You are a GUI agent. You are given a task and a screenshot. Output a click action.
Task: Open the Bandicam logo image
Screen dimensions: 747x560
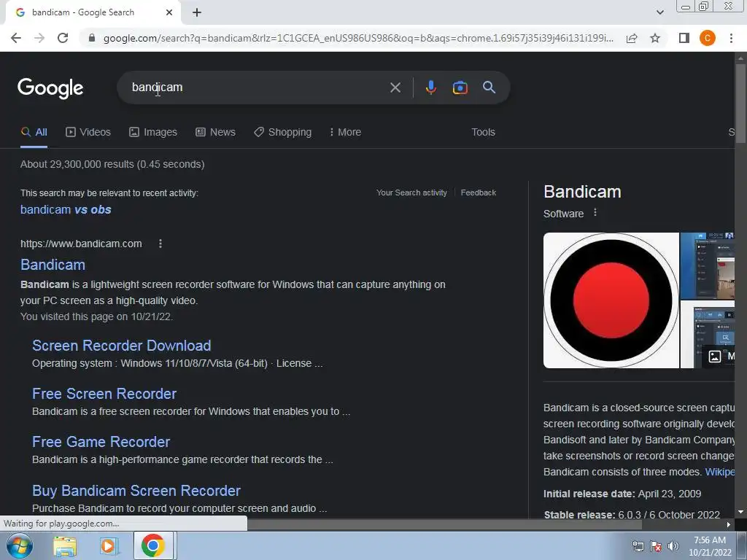(611, 300)
